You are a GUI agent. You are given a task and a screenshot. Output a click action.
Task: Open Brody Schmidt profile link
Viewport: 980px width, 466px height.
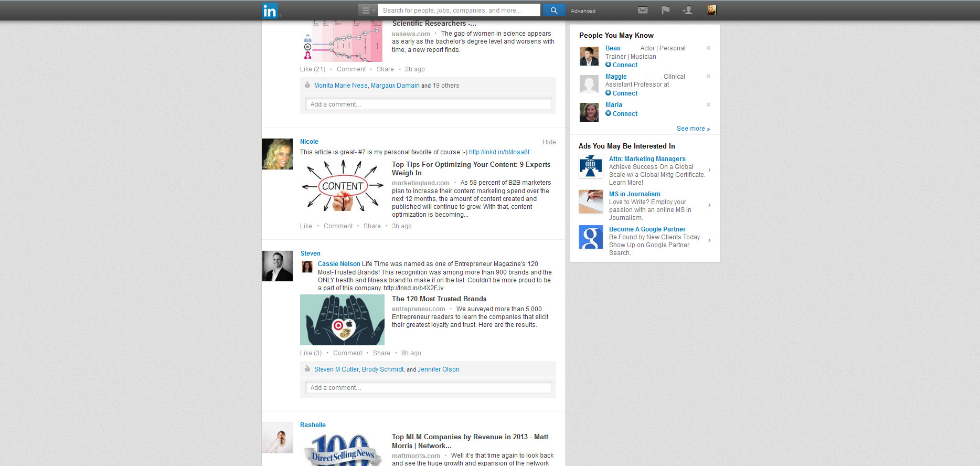[382, 369]
